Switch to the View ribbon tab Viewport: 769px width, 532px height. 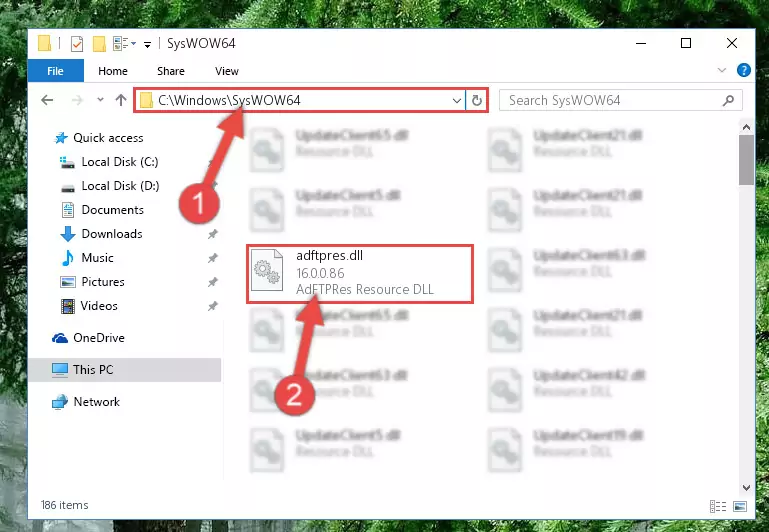click(x=227, y=71)
